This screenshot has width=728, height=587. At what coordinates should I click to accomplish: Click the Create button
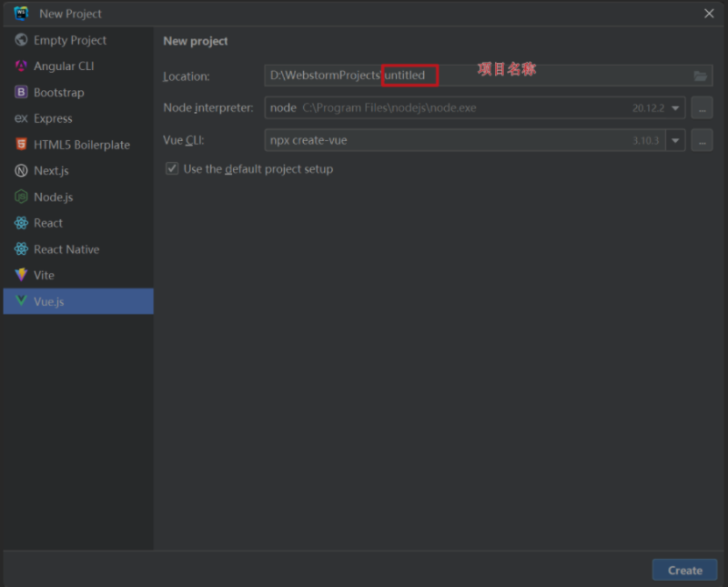tap(684, 571)
